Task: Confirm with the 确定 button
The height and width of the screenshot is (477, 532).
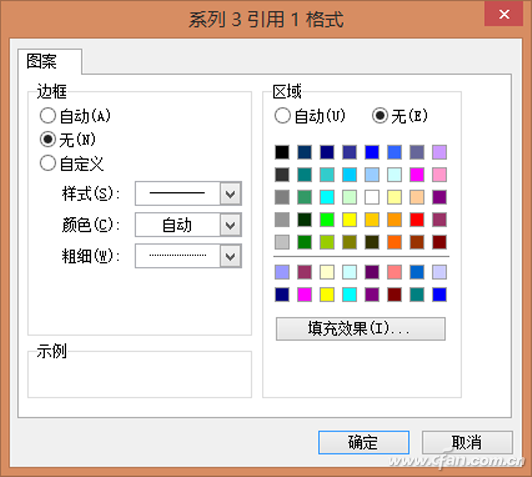Action: click(x=364, y=442)
